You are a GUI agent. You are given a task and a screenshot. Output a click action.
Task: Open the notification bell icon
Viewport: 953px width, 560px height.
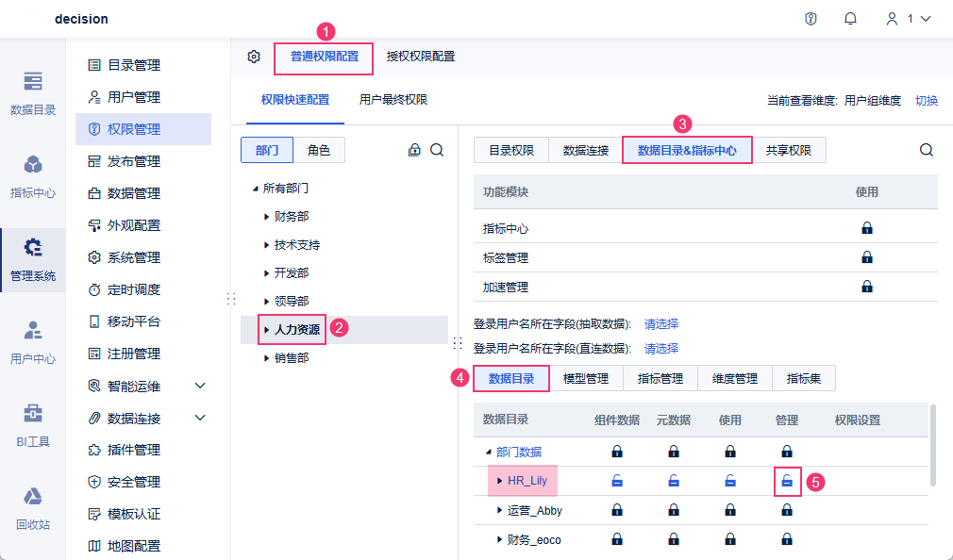[850, 19]
